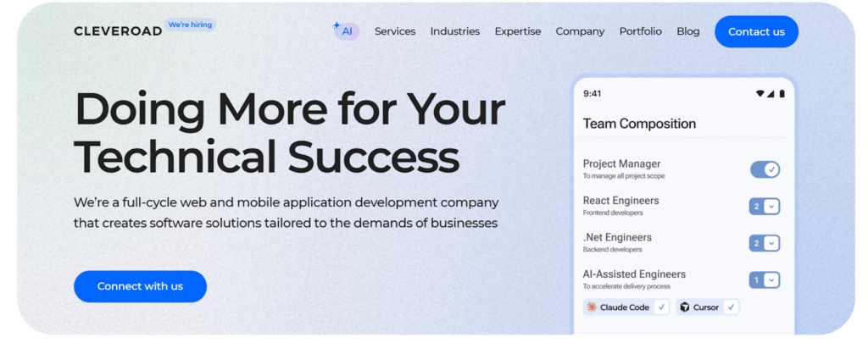
Task: Toggle the Project Manager switch
Action: tap(765, 169)
